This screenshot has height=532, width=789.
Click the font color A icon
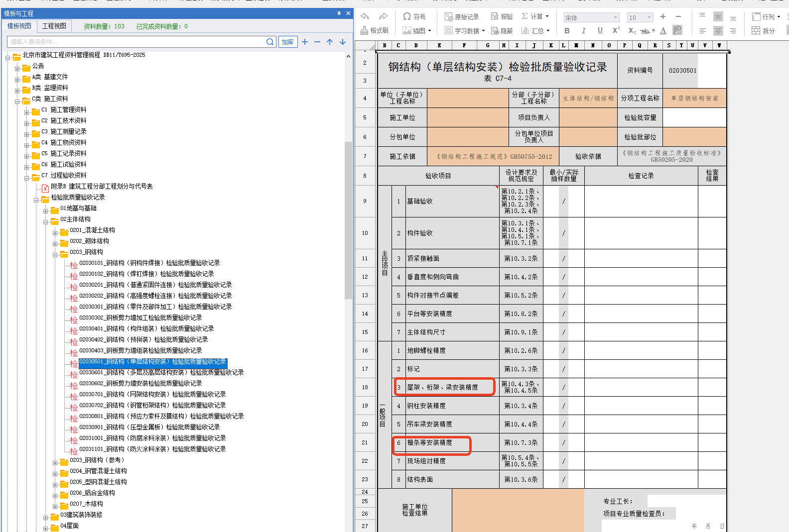pos(663,30)
